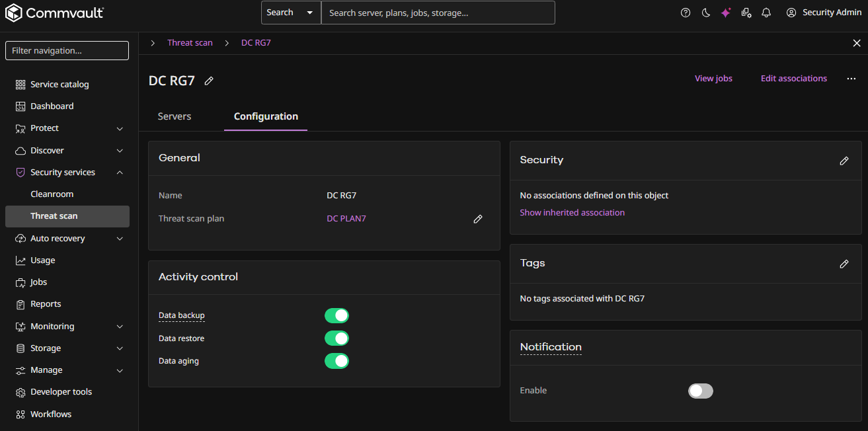Viewport: 868px width, 431px height.
Task: Click the Auto recovery icon
Action: pos(20,239)
